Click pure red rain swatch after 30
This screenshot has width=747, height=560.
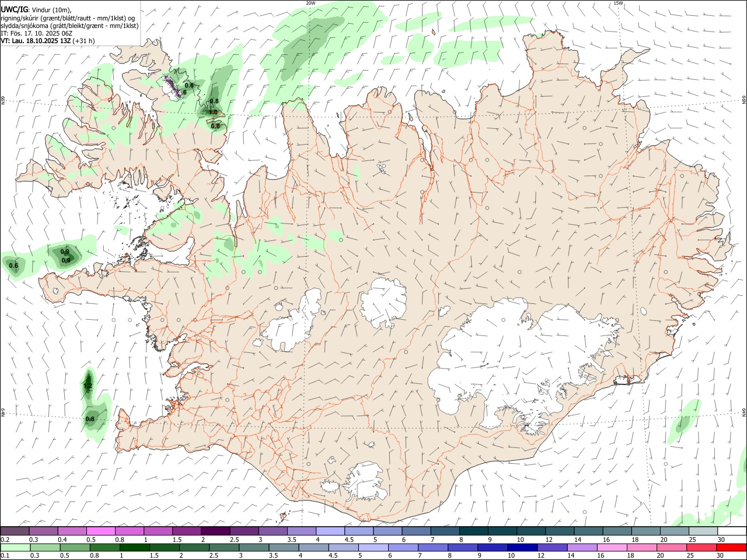click(731, 548)
